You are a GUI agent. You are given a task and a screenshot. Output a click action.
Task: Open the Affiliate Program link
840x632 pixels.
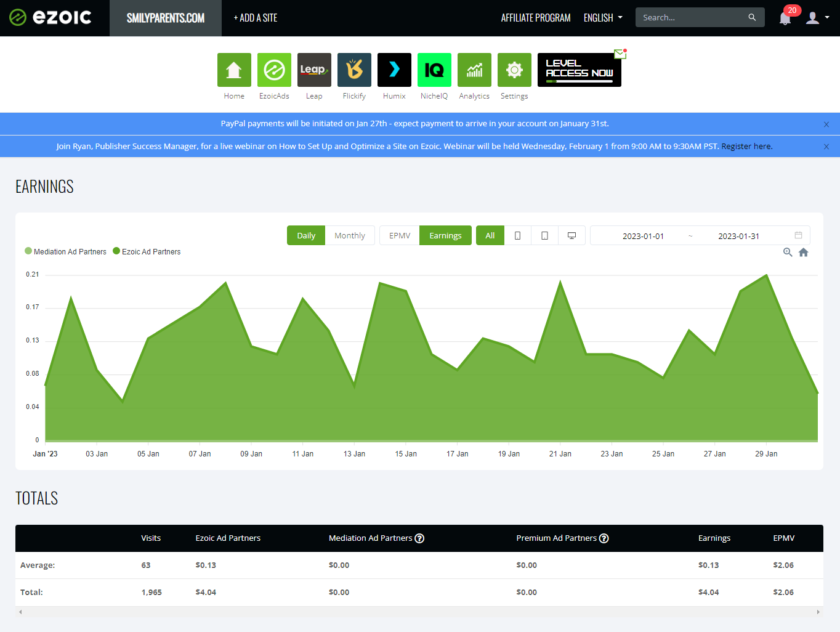coord(536,18)
